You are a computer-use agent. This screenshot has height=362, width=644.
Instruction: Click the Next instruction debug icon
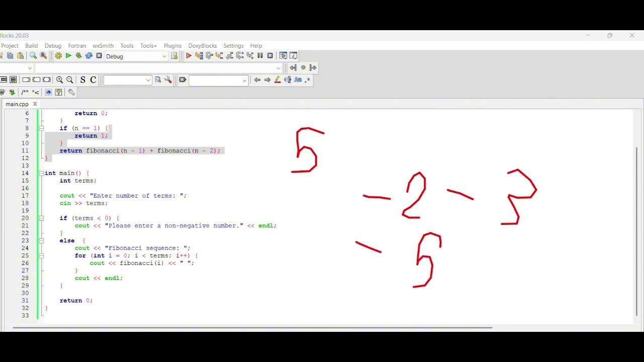click(x=240, y=56)
